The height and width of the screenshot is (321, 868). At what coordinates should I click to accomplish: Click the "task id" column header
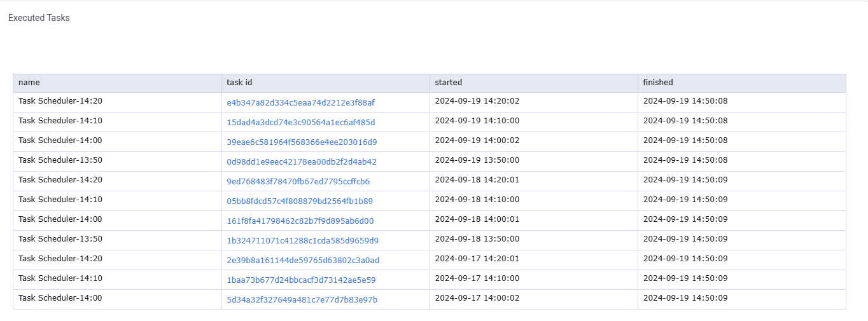239,83
